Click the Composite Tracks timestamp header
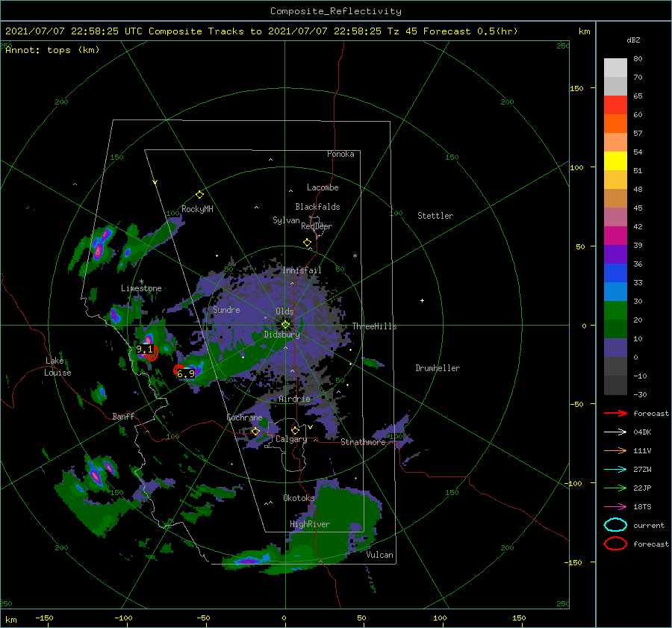Image resolution: width=672 pixels, height=628 pixels. pyautogui.click(x=261, y=31)
